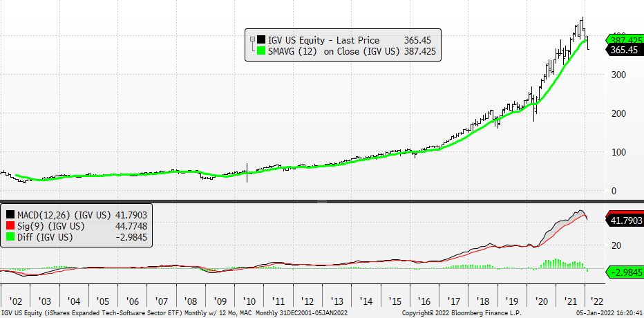
Task: Click the '07 year label on time axis
Action: (162, 300)
